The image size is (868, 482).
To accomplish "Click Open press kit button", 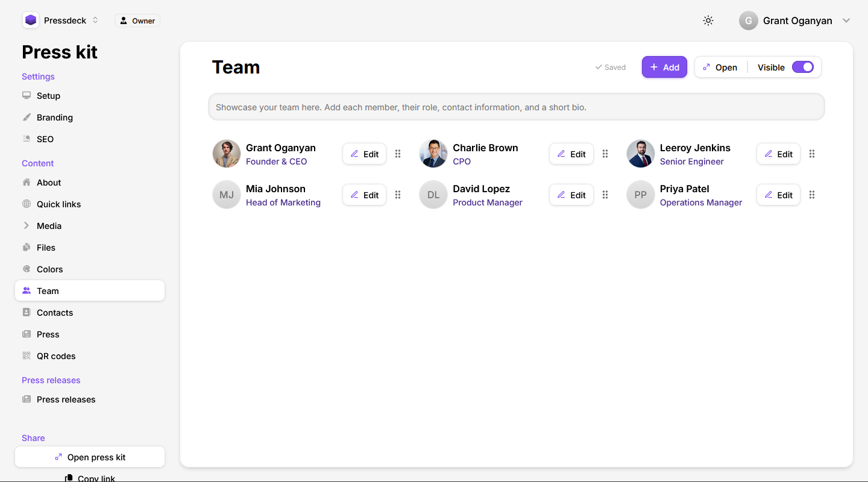I will (90, 457).
